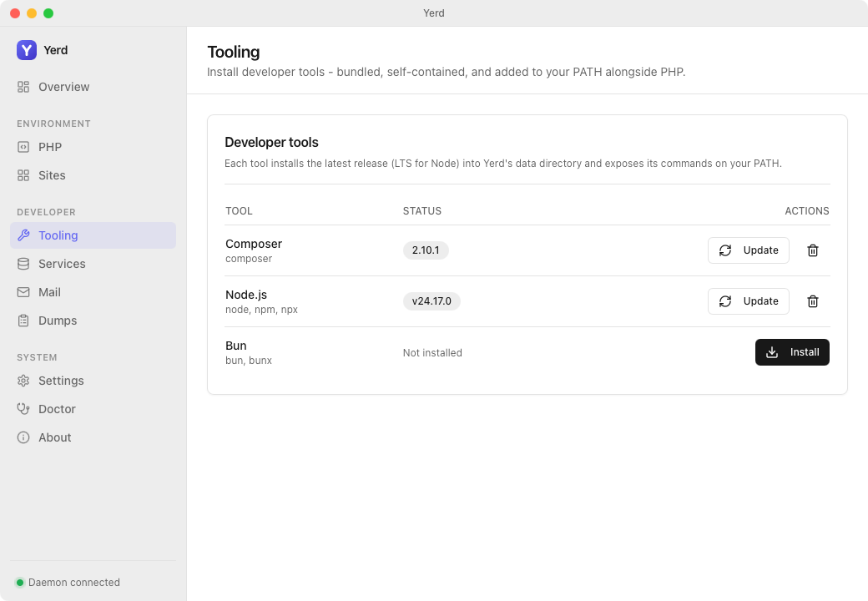The image size is (868, 601).
Task: Click the Composer version badge 2.10.1
Action: click(426, 250)
